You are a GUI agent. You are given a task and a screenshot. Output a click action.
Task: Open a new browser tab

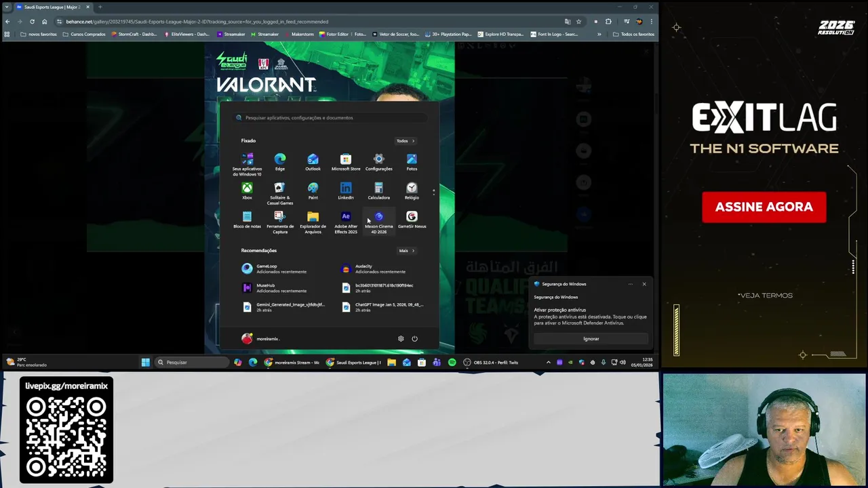pos(100,7)
